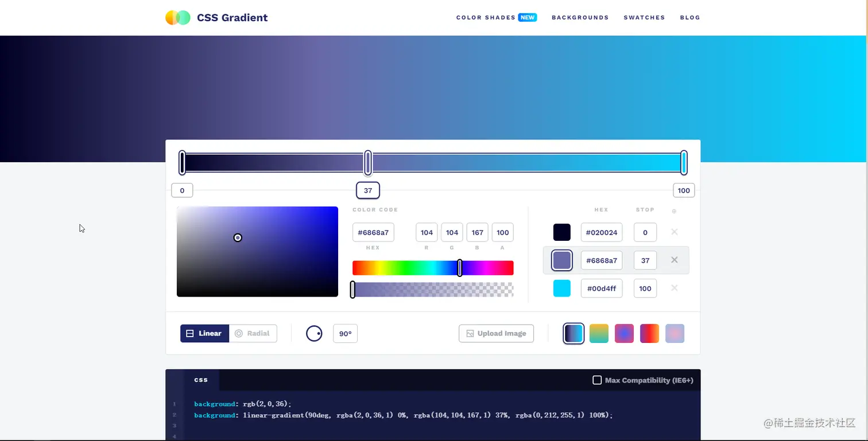The image size is (868, 441).
Task: Click the color picker circle in the saturation field
Action: [x=238, y=237]
